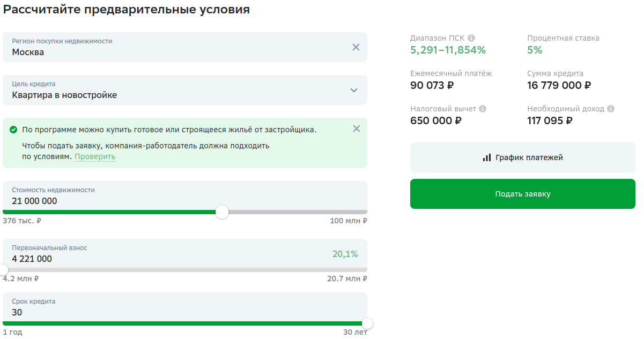This screenshot has height=339, width=644.
Task: Open the Проверить employer link
Action: [x=94, y=157]
